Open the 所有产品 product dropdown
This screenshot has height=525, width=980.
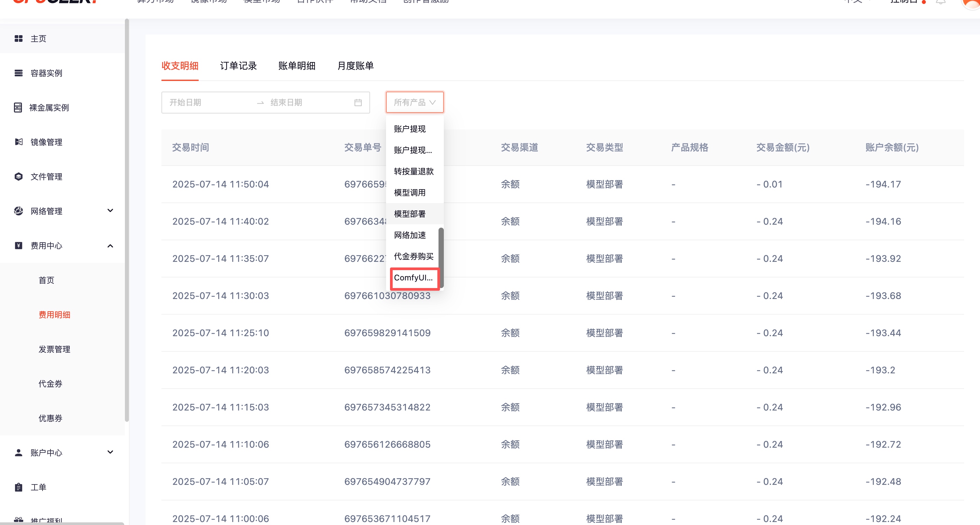coord(414,102)
